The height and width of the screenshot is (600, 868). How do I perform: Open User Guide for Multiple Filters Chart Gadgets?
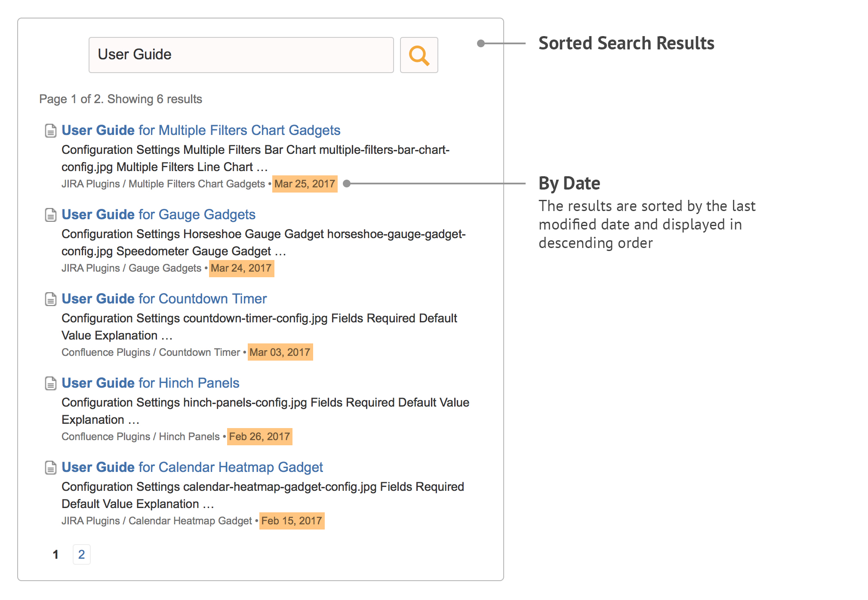201,130
